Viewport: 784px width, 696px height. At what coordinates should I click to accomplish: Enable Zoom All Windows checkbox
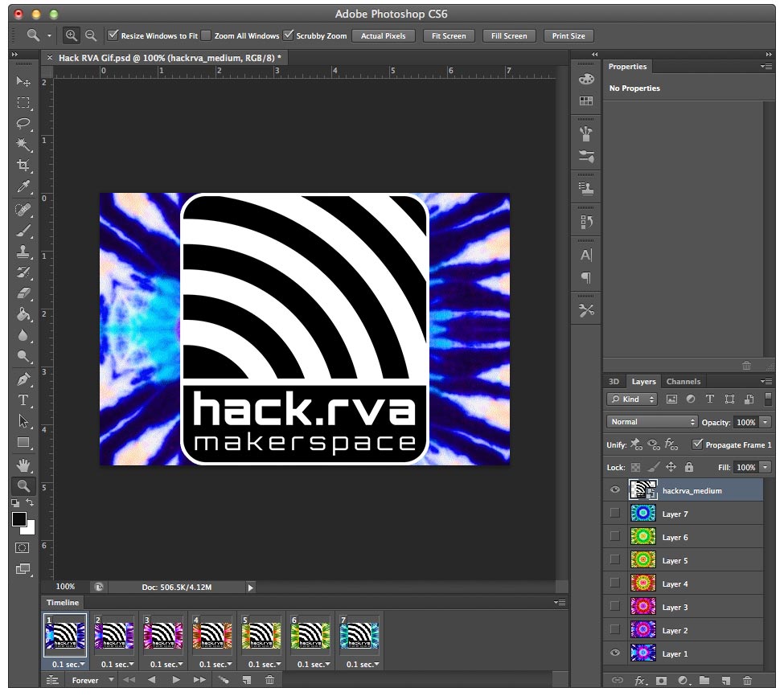[x=206, y=35]
